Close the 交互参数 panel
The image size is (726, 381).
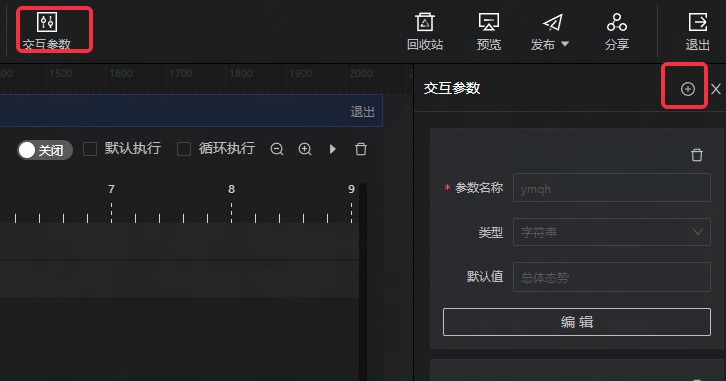716,89
